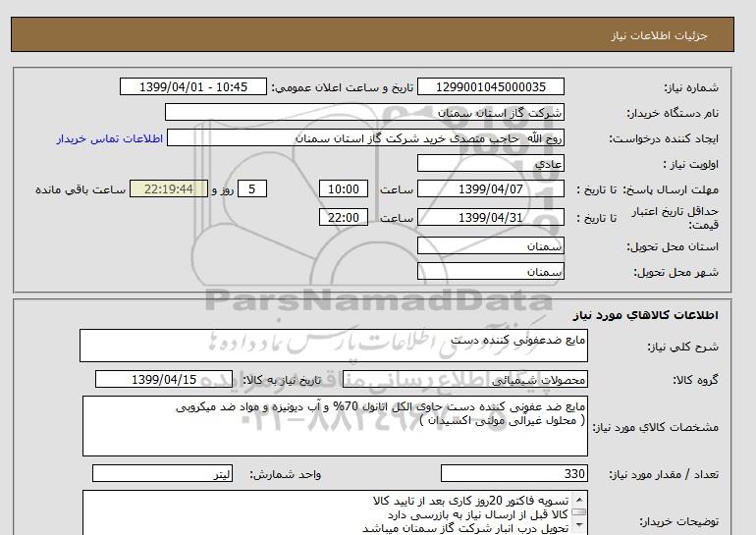
Task: Click the general description box مایع ضدعفونی کننده دست
Action: pos(334,346)
